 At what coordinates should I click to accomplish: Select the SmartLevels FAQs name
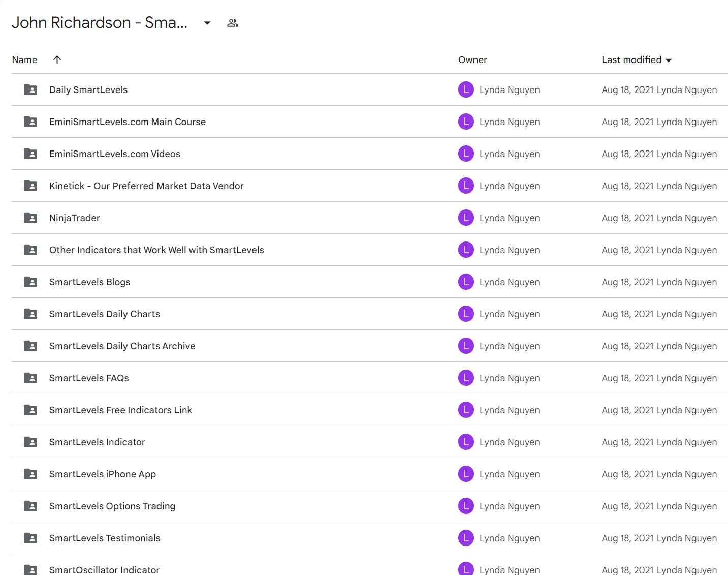pos(89,378)
